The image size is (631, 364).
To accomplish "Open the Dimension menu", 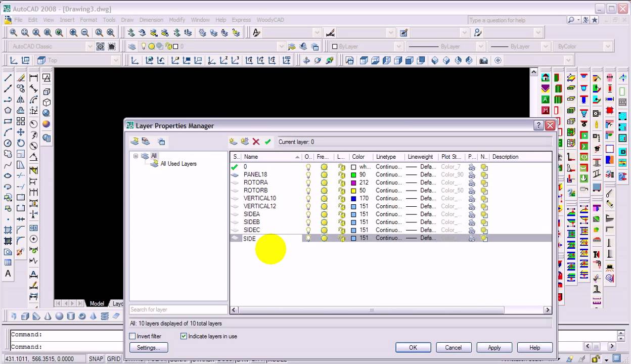I will click(151, 20).
